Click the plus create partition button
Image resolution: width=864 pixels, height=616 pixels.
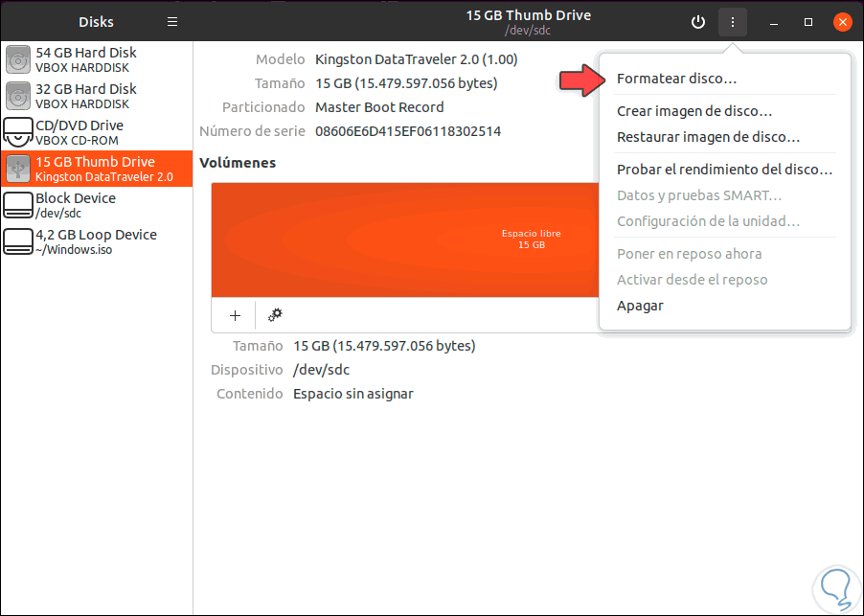point(235,315)
